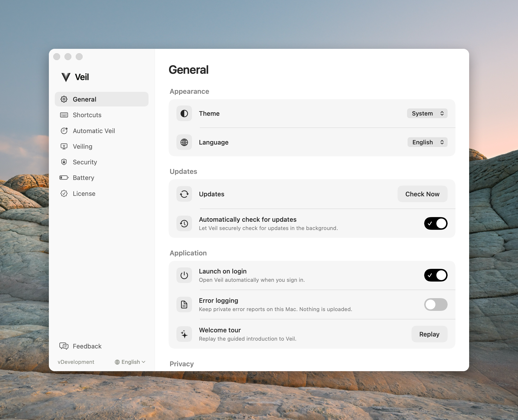Viewport: 518px width, 420px height.
Task: Click the Error logging document icon
Action: pos(184,304)
